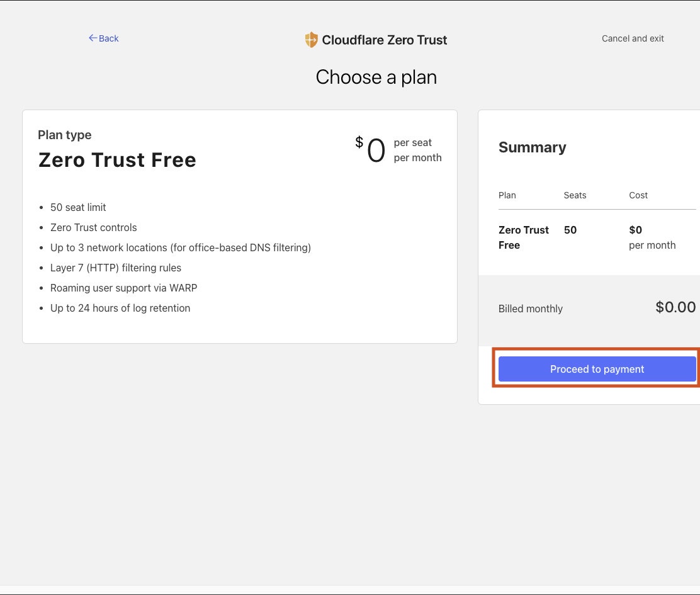Click the per seat per month label
Viewport: 700px width, 595px height.
pos(417,150)
